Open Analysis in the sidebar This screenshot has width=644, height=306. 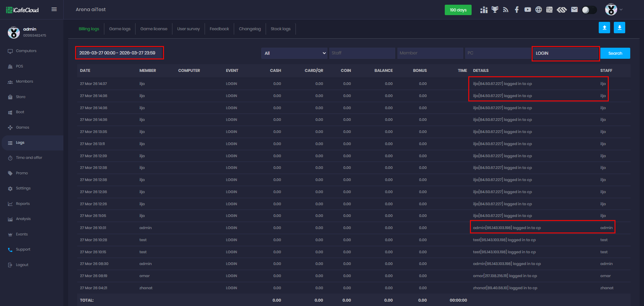[x=23, y=219]
